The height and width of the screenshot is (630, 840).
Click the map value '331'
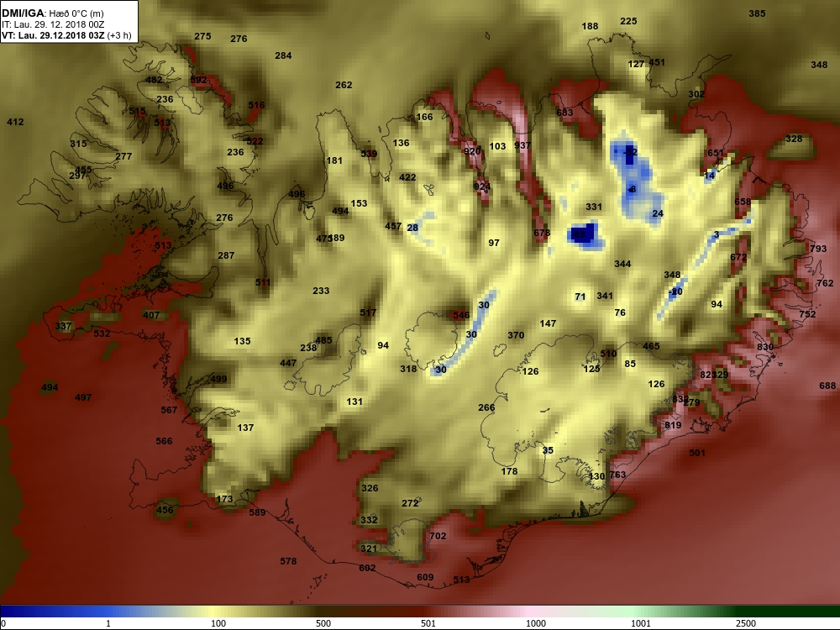click(594, 207)
